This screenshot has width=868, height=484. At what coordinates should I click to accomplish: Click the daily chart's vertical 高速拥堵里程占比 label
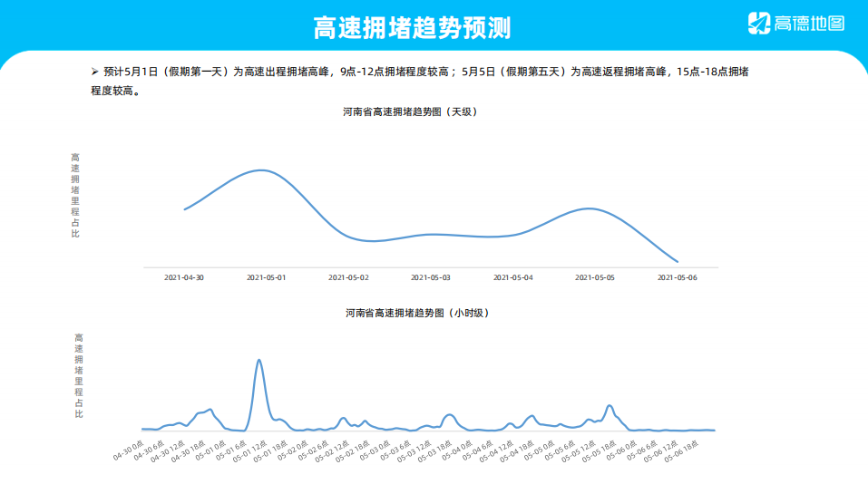[75, 196]
